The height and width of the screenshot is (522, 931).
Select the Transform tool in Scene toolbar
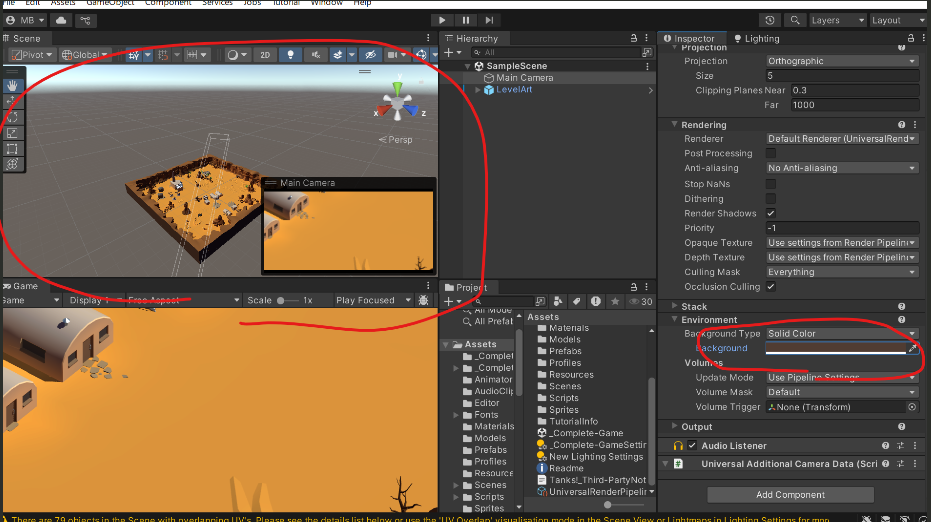pyautogui.click(x=12, y=164)
